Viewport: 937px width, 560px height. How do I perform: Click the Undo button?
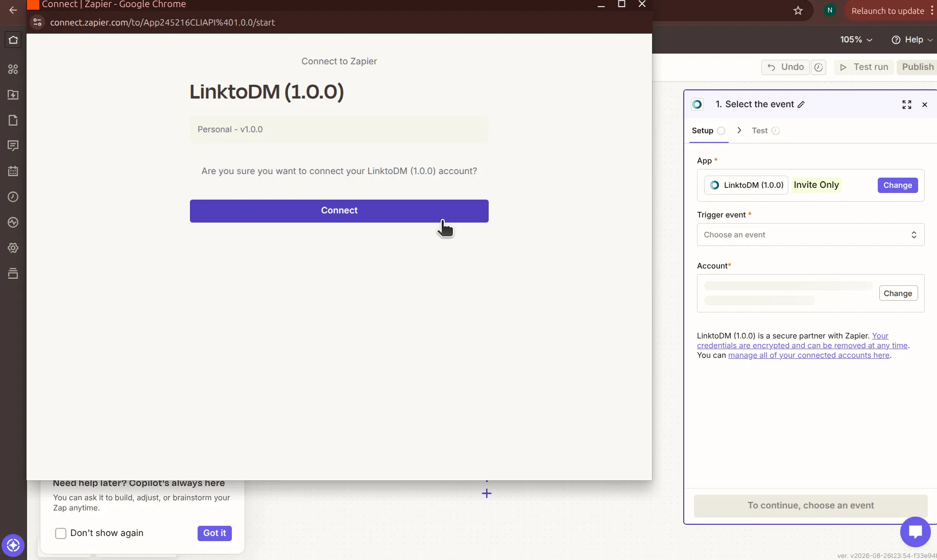[x=785, y=67]
